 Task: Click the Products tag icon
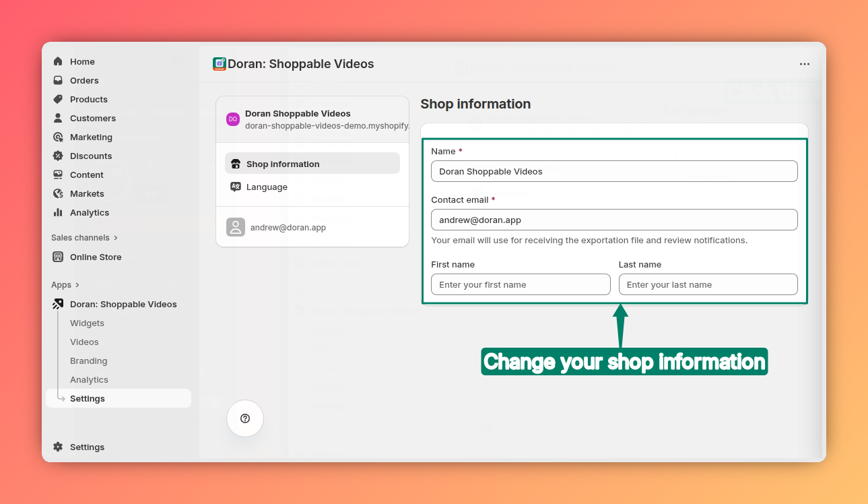pos(58,99)
